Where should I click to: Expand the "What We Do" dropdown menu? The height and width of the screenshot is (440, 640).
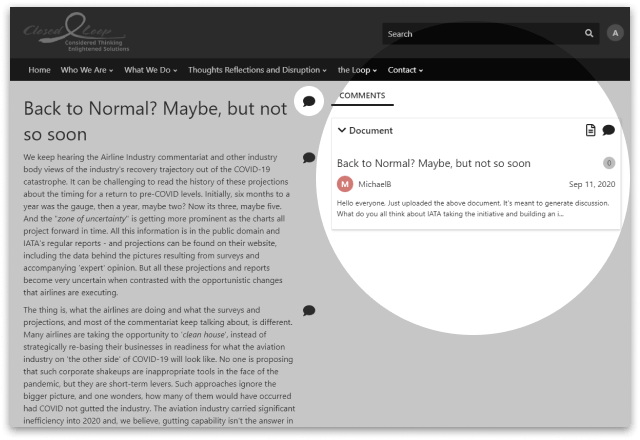click(152, 70)
